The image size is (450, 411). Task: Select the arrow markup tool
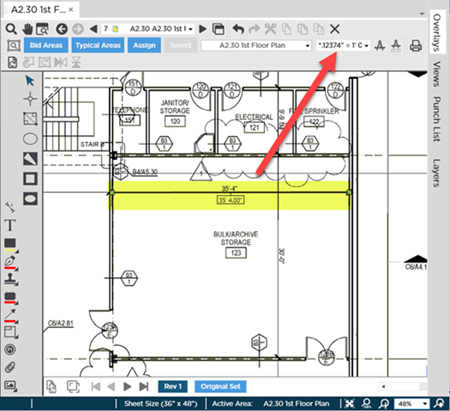[x=10, y=315]
